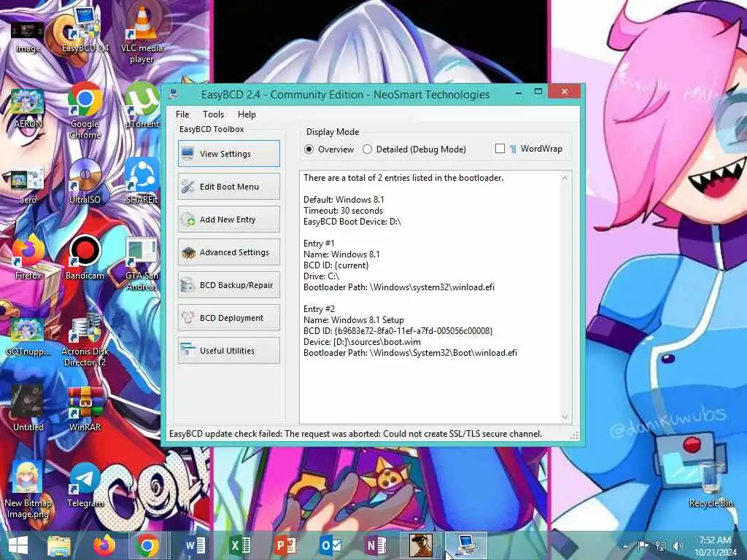This screenshot has height=560, width=747.
Task: Launch PowerPoint from the taskbar
Action: point(285,545)
